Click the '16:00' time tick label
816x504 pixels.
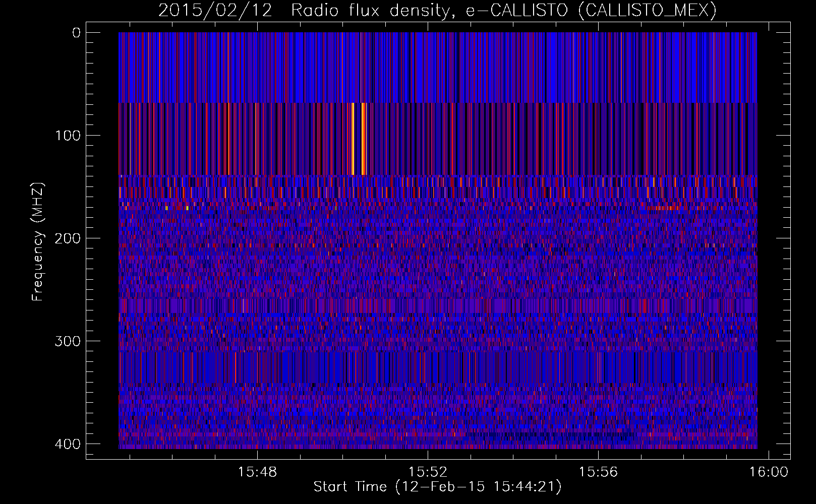point(769,472)
